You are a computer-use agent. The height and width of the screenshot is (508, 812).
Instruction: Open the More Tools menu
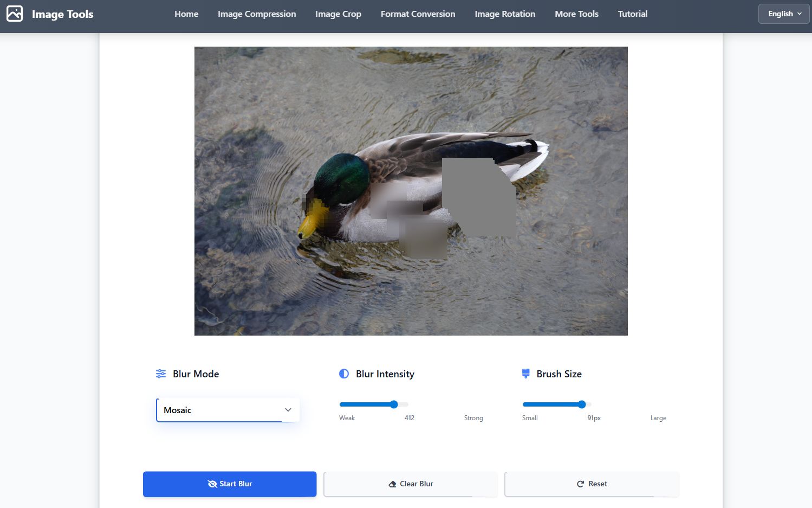point(576,14)
